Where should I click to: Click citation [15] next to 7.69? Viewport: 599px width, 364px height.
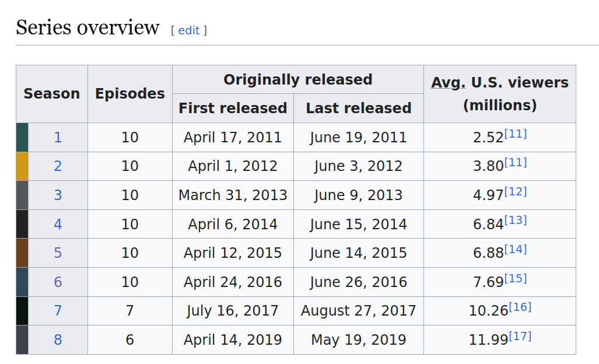click(516, 278)
